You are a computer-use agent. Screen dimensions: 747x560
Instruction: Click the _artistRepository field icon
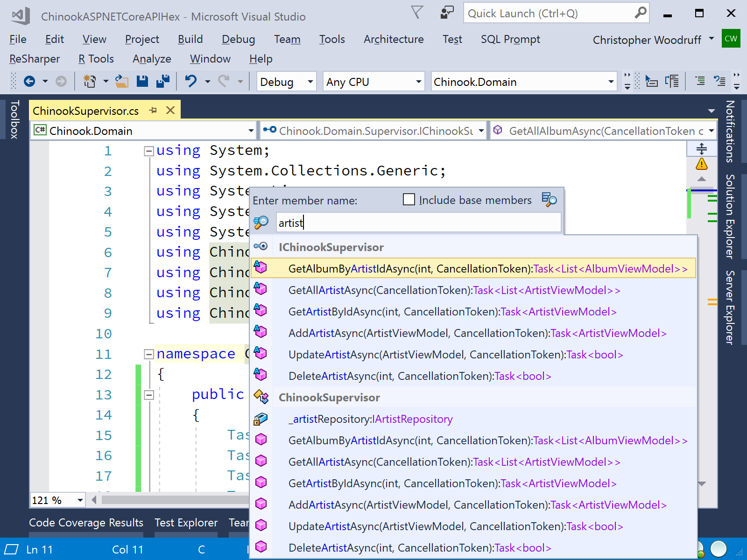(261, 419)
